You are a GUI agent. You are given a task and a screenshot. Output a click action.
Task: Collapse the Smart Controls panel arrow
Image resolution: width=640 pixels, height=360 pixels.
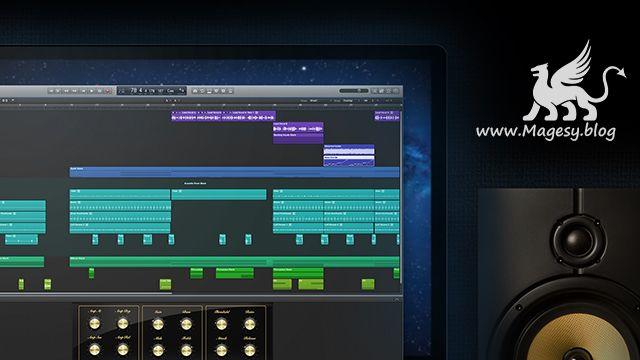(x=396, y=300)
